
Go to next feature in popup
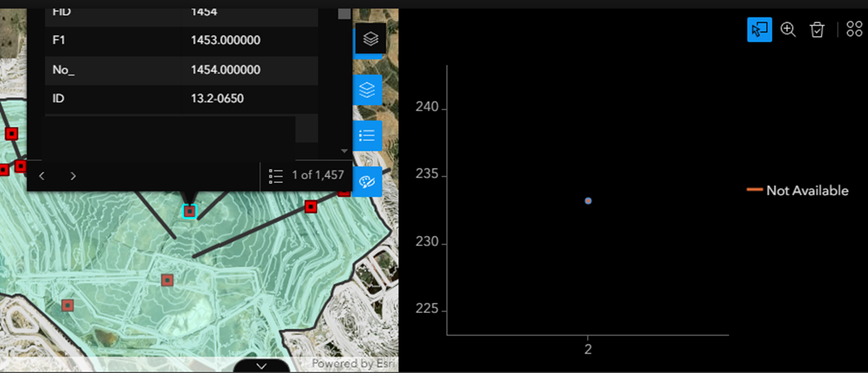coord(73,176)
